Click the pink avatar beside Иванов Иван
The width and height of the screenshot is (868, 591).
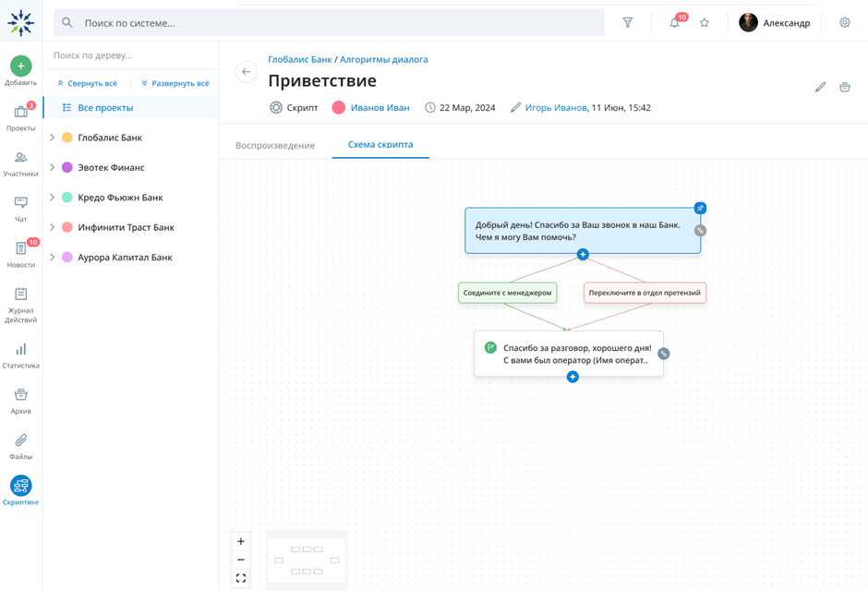click(338, 107)
